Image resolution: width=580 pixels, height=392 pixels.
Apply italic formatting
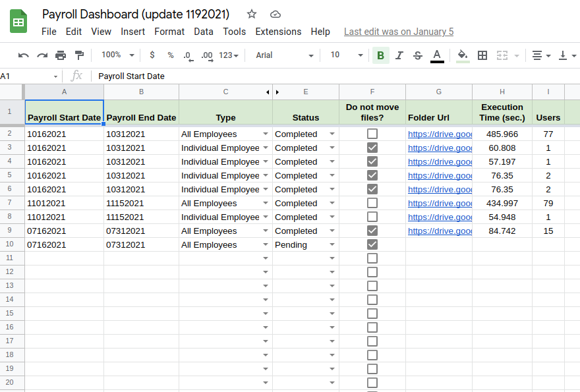(399, 55)
